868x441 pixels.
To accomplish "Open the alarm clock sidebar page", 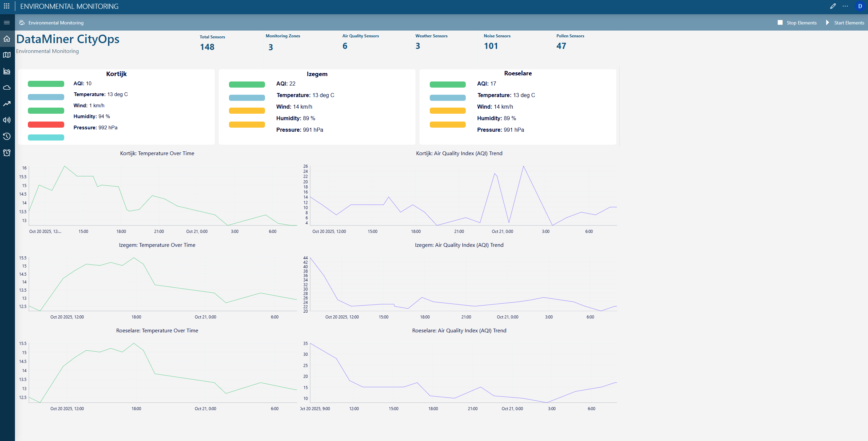I will click(7, 153).
